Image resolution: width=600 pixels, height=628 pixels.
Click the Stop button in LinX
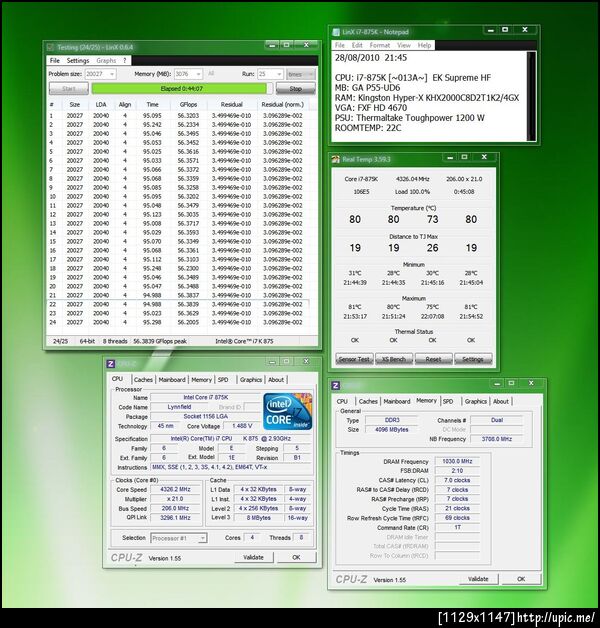click(x=296, y=89)
